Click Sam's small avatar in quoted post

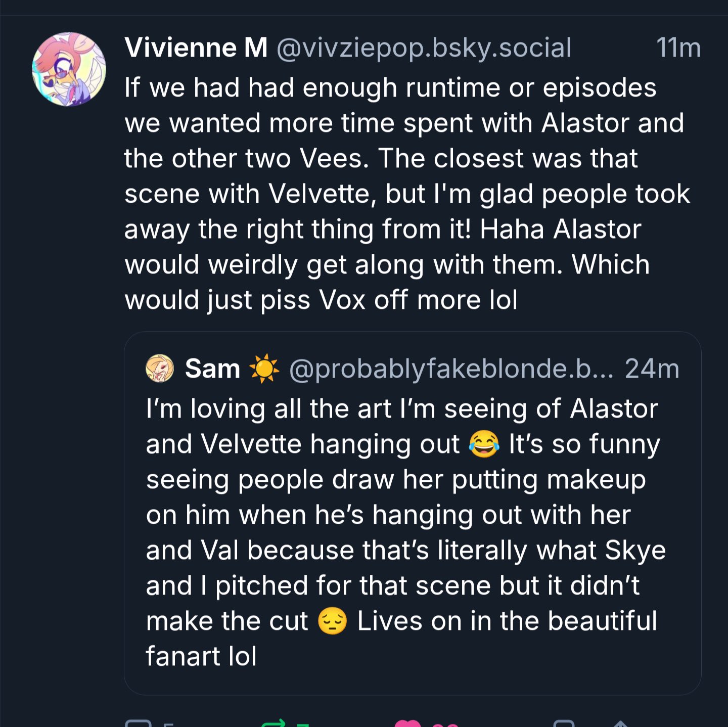160,368
